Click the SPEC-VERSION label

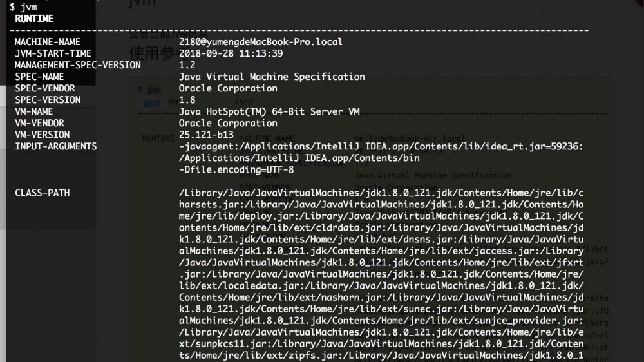[48, 100]
